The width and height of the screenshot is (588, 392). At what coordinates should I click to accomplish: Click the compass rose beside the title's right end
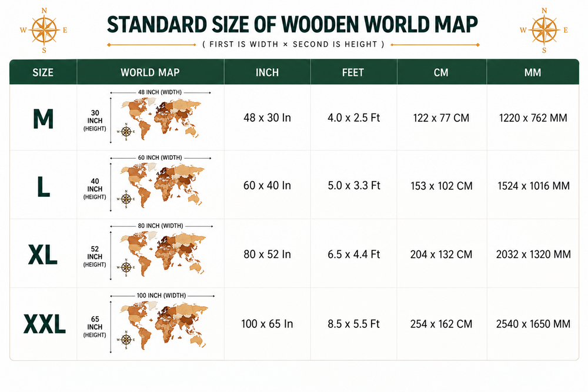coord(544,31)
